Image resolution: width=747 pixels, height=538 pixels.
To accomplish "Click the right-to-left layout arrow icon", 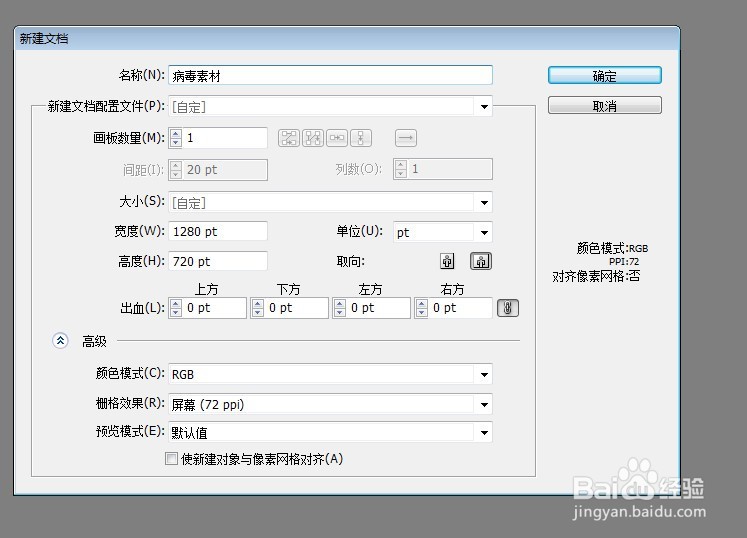I will point(406,138).
